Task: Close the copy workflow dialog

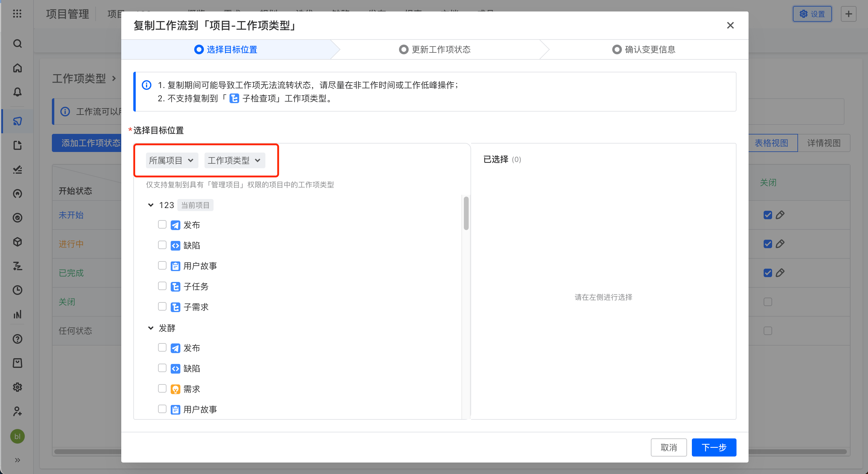Action: click(x=730, y=25)
